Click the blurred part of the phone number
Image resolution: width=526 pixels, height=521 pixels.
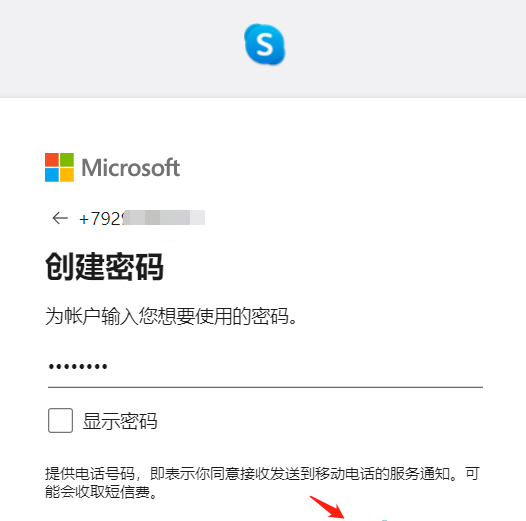click(164, 218)
